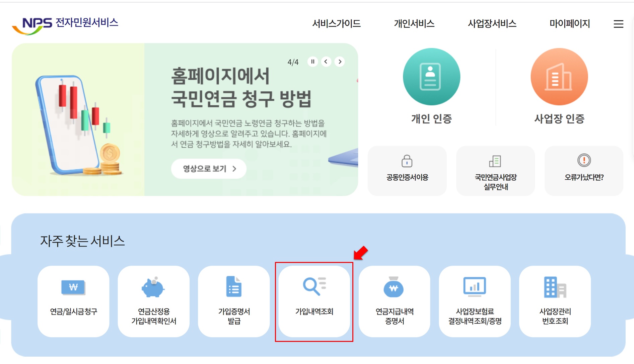Open 공동인증서이용 with the lock icon
The image size is (634, 364).
click(x=407, y=171)
